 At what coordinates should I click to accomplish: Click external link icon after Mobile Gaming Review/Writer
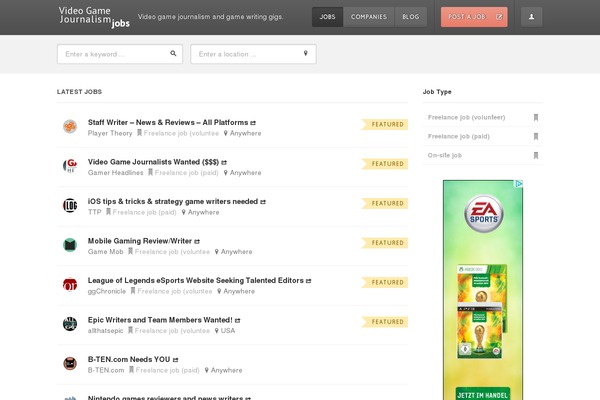[x=197, y=242]
